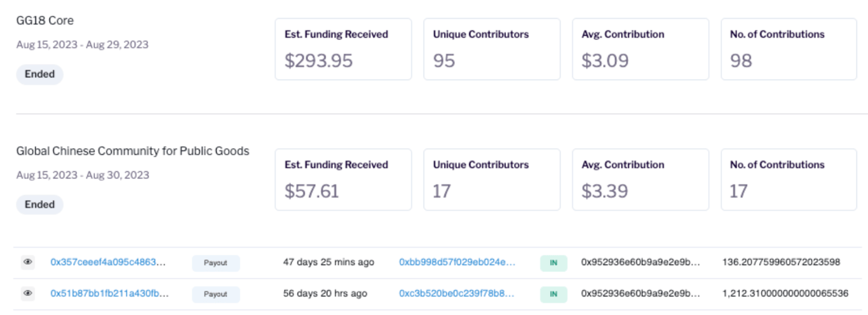Click the 47 days 25 mins ago timestamp
The image size is (868, 315).
coord(329,262)
